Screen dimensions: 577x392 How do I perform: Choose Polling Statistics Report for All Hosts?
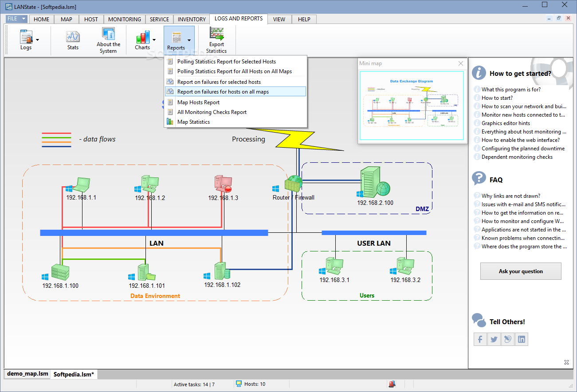point(236,71)
